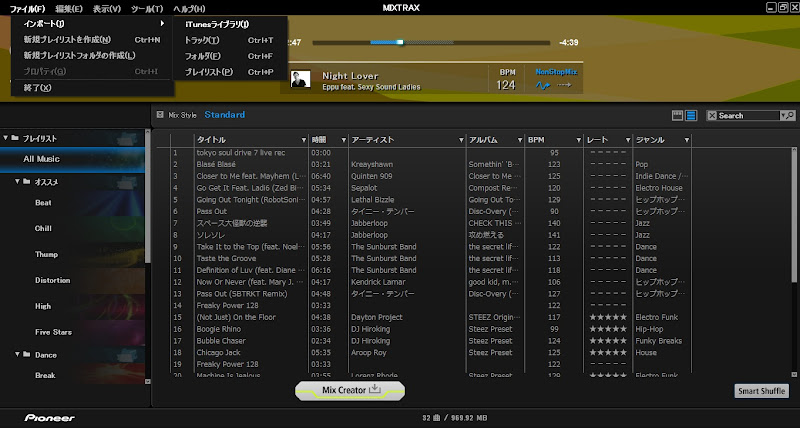Open the 編集(E) menu
This screenshot has width=800, height=428.
coord(68,9)
